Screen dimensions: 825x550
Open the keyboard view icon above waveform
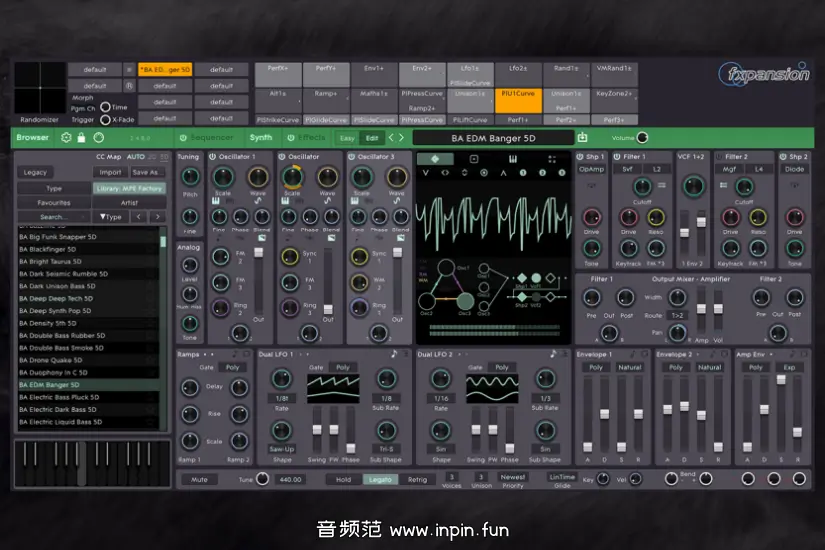(x=512, y=159)
